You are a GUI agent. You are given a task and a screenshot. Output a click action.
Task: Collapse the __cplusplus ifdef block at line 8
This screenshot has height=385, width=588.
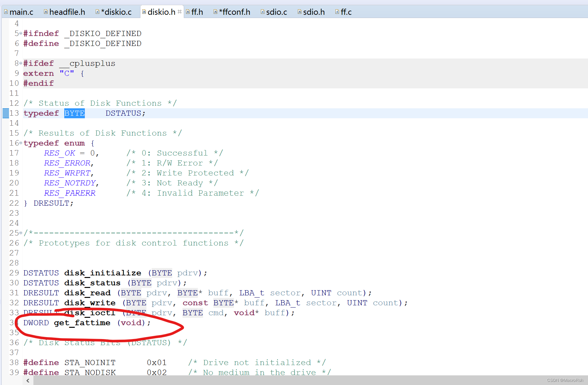21,63
